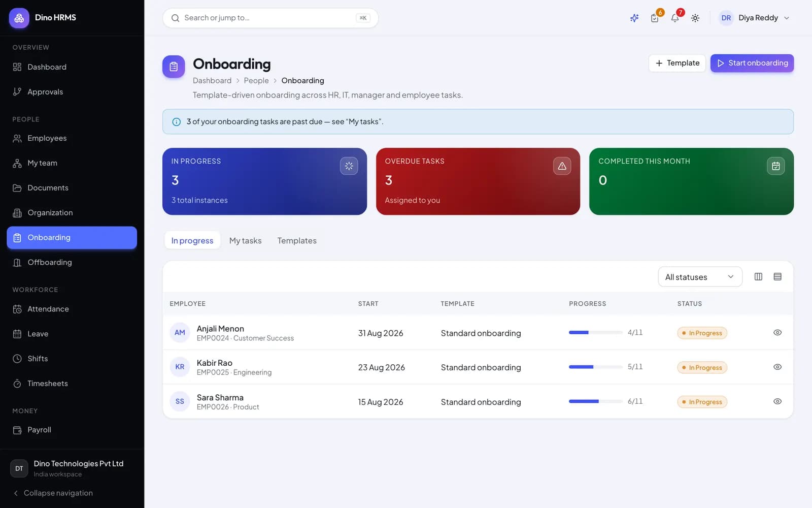Click the Approvals branch icon in sidebar

(x=17, y=92)
